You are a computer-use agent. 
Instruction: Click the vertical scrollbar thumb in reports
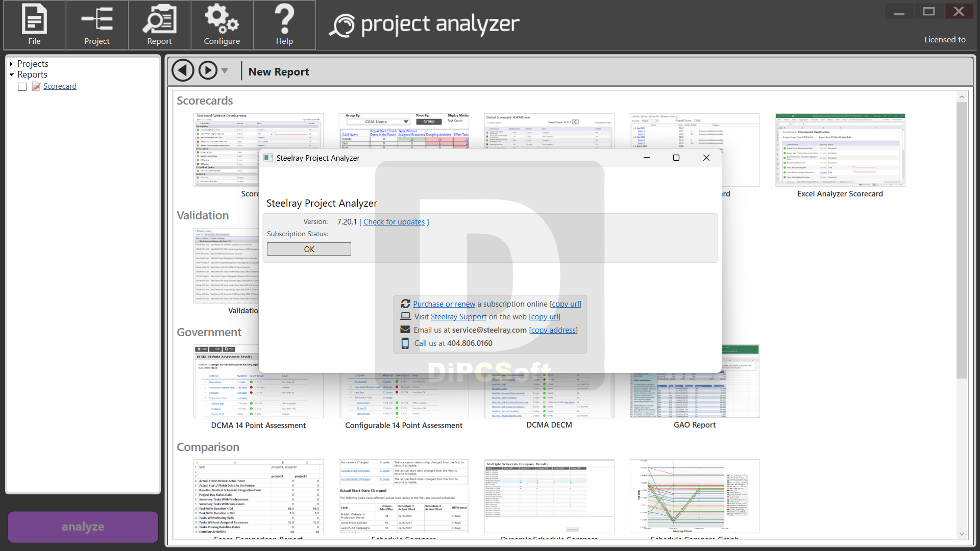(962, 240)
